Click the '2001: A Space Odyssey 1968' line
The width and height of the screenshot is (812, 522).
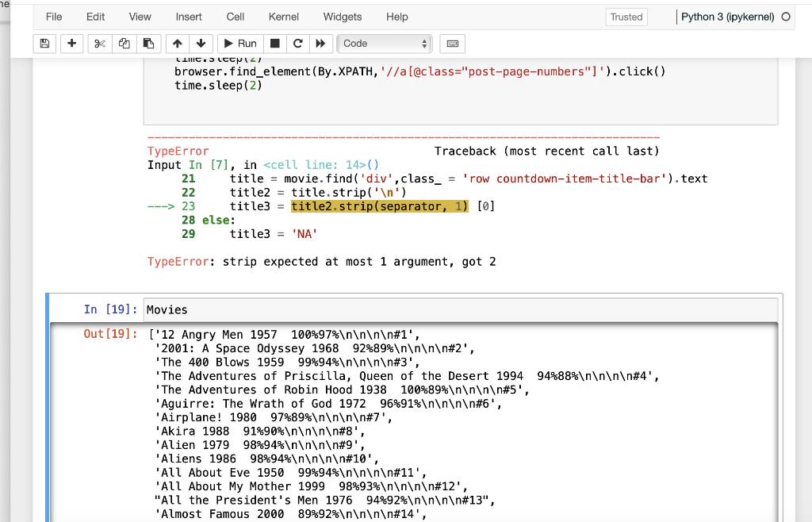(315, 348)
